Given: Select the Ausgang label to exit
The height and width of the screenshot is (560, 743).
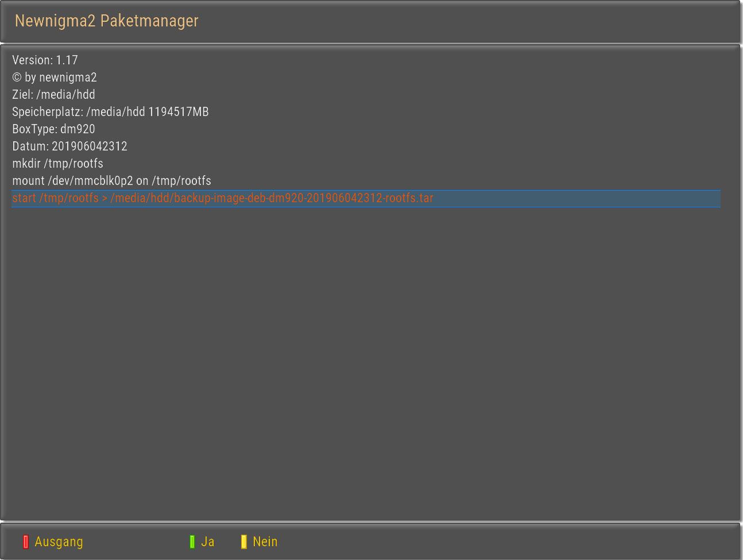Looking at the screenshot, I should 59,542.
